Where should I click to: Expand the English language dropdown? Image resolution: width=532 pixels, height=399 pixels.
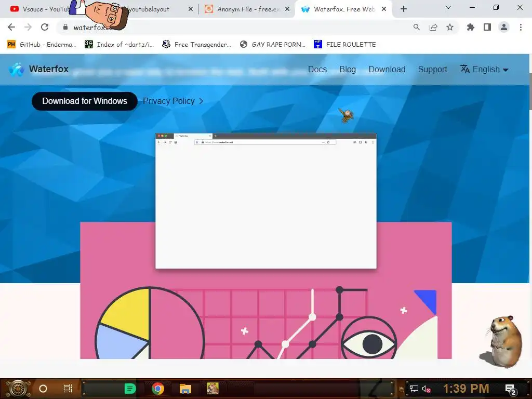click(x=484, y=69)
